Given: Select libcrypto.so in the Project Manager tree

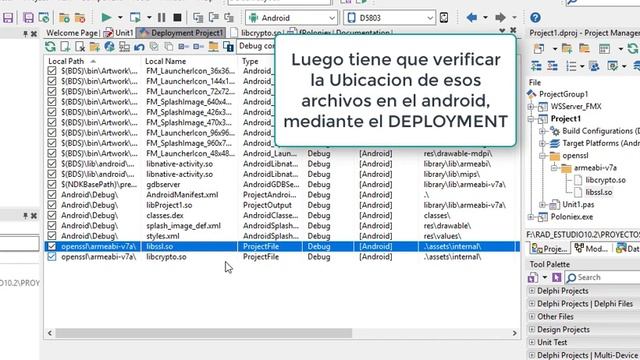Looking at the screenshot, I should [605, 180].
